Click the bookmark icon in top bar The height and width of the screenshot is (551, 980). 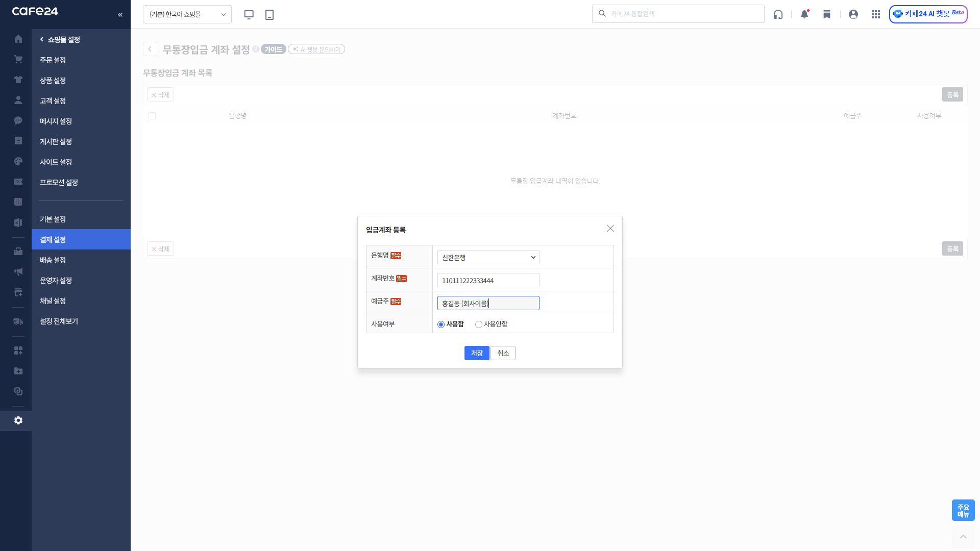click(827, 14)
